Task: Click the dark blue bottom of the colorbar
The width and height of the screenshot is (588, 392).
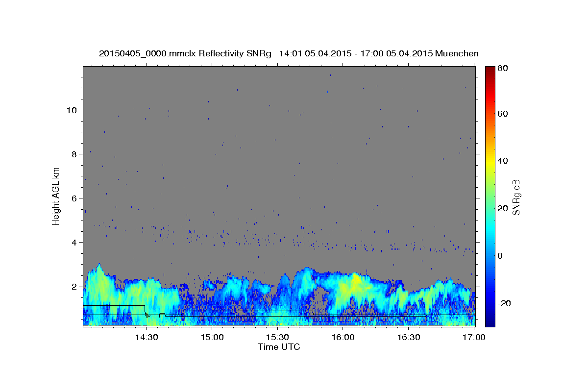Action: (x=490, y=321)
